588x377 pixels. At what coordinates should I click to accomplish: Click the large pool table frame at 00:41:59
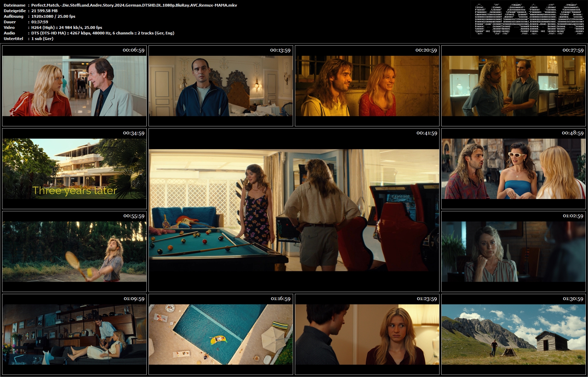[294, 210]
